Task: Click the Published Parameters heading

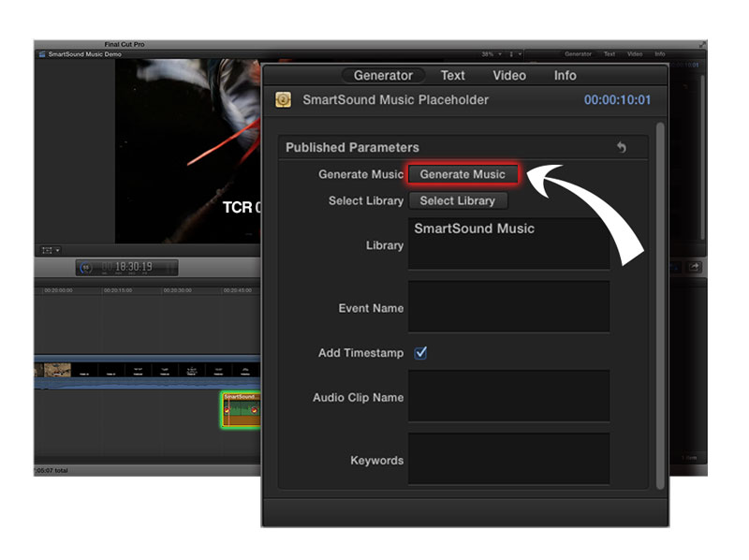Action: 352,148
